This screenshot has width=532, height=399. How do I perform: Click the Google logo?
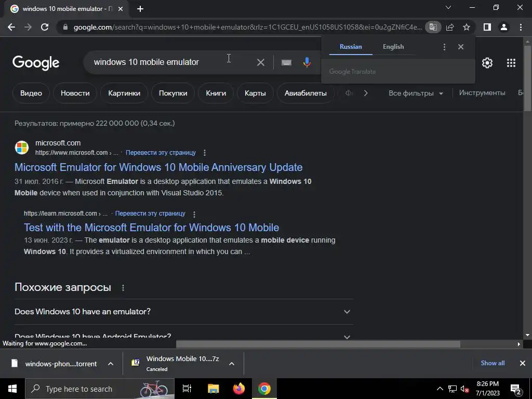(x=36, y=63)
